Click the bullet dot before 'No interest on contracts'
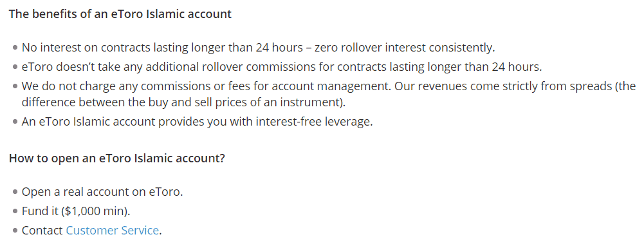644x248 pixels. click(15, 48)
